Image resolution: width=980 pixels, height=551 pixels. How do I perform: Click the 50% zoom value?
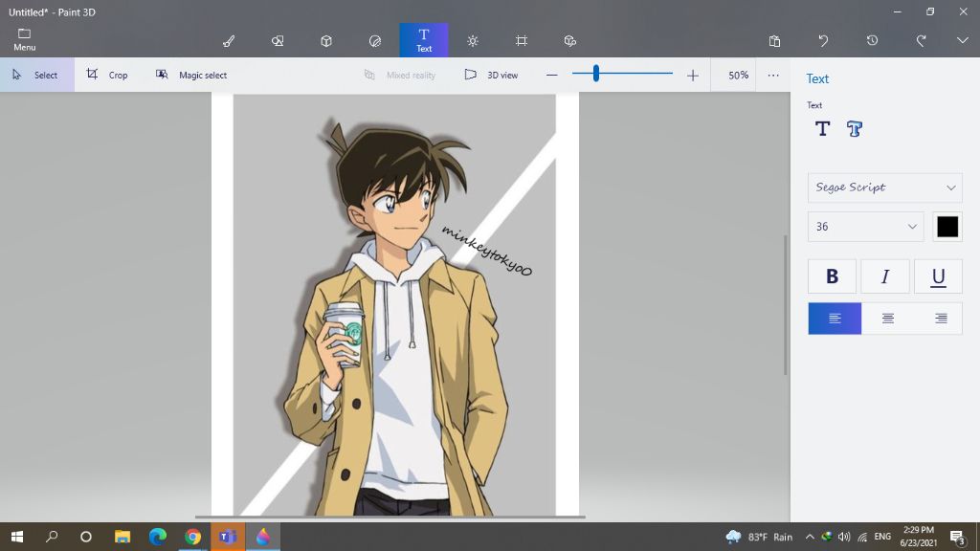[x=738, y=75]
